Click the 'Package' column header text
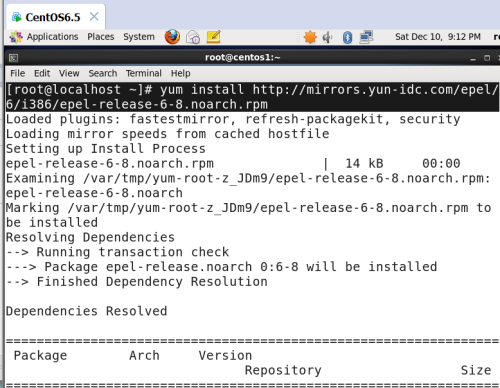500x388 pixels. click(40, 356)
